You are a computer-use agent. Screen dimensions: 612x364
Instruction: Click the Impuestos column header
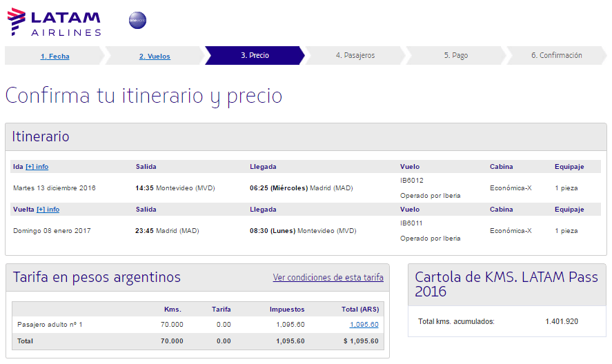pos(287,310)
